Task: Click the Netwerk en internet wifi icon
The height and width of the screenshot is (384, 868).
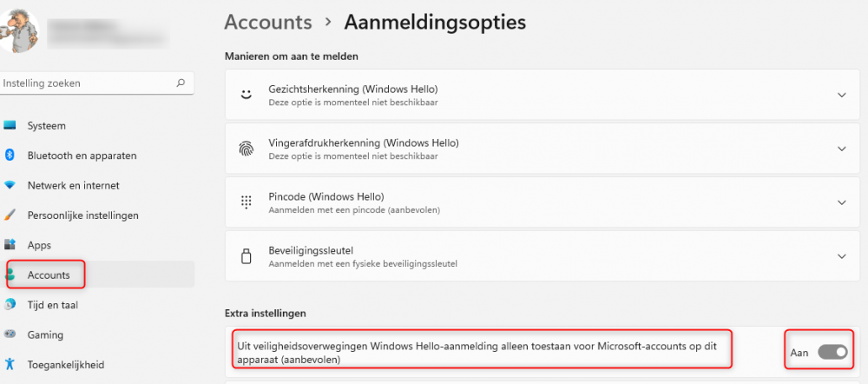Action: 10,185
